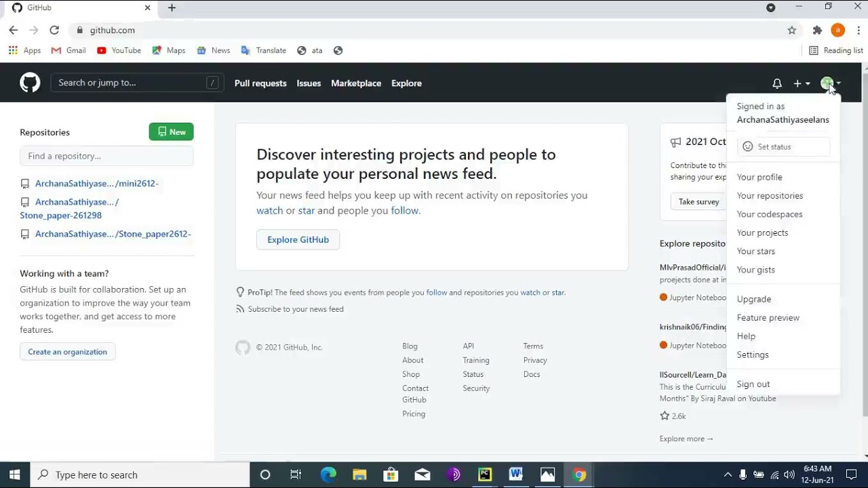The height and width of the screenshot is (488, 868).
Task: Close the GitHub browser tab
Action: pos(147,7)
